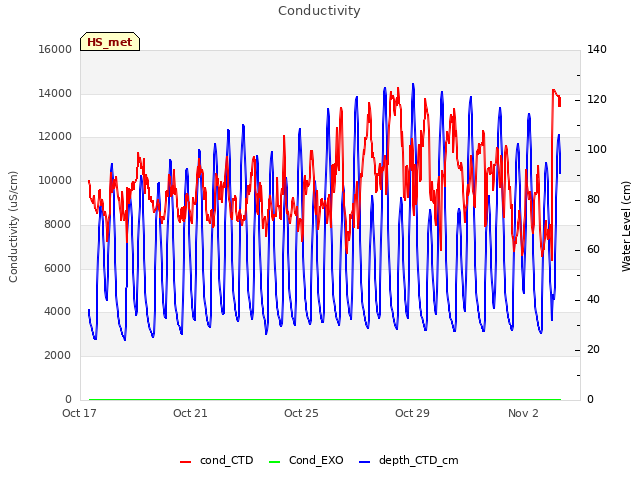This screenshot has height=480, width=640.
Task: Click the Oct 25 date tick label
Action: (301, 413)
